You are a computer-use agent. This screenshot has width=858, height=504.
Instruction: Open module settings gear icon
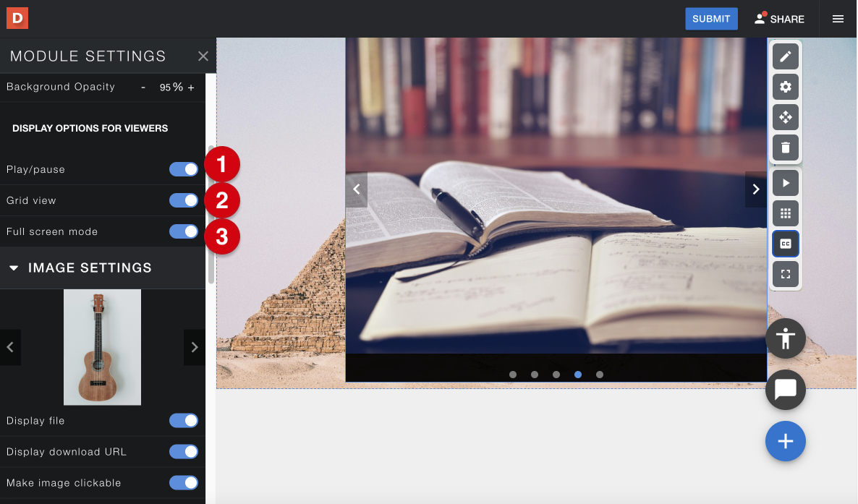(785, 87)
